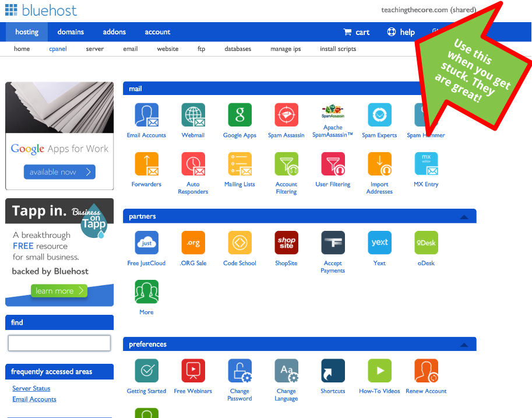This screenshot has width=532, height=418.
Task: Open the Google Apps icon
Action: [x=239, y=115]
